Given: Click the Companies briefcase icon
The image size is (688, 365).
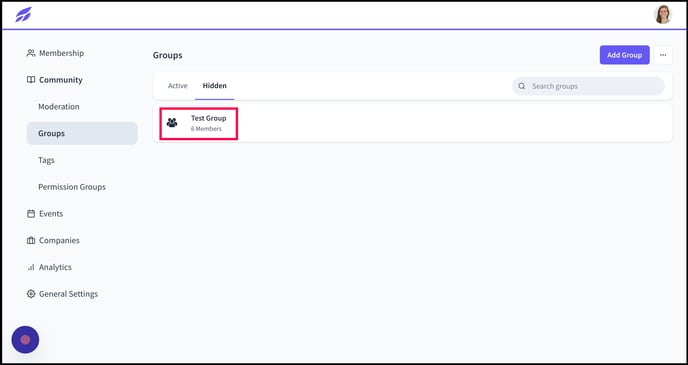Looking at the screenshot, I should pos(31,240).
